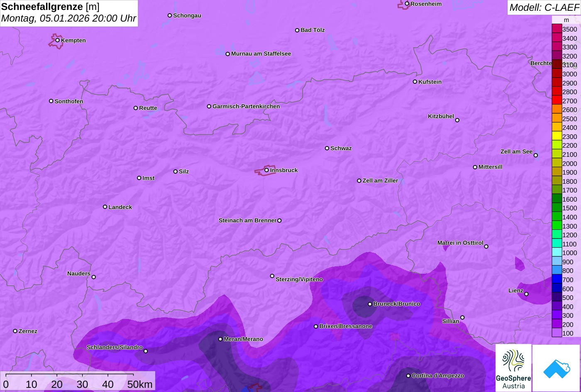Click the Brixen/Bressanone label
The width and height of the screenshot is (581, 392).
[346, 326]
